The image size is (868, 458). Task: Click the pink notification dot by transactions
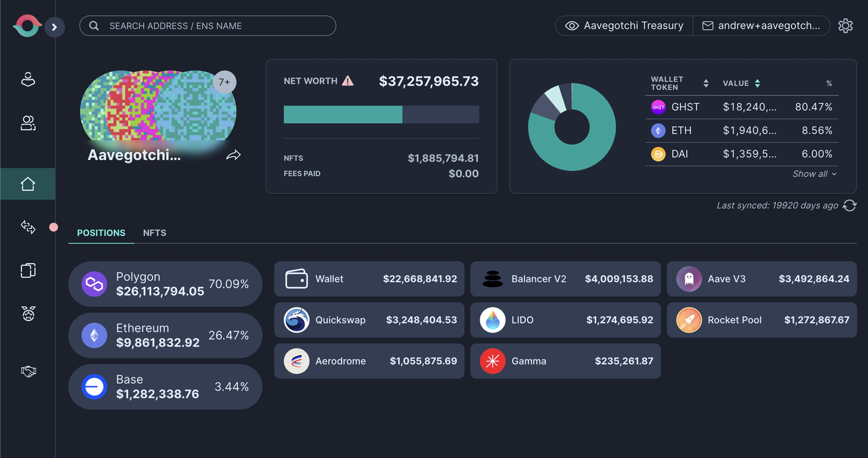coord(54,227)
